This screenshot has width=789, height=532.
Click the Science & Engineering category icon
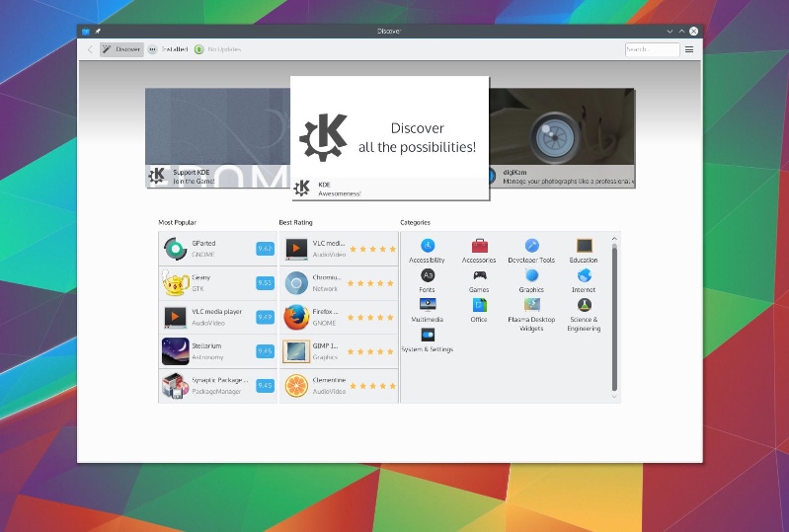[x=584, y=306]
